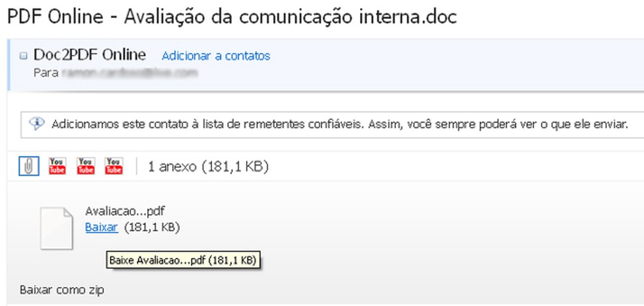
Task: Click the trusted sender notice icon
Action: (37, 124)
